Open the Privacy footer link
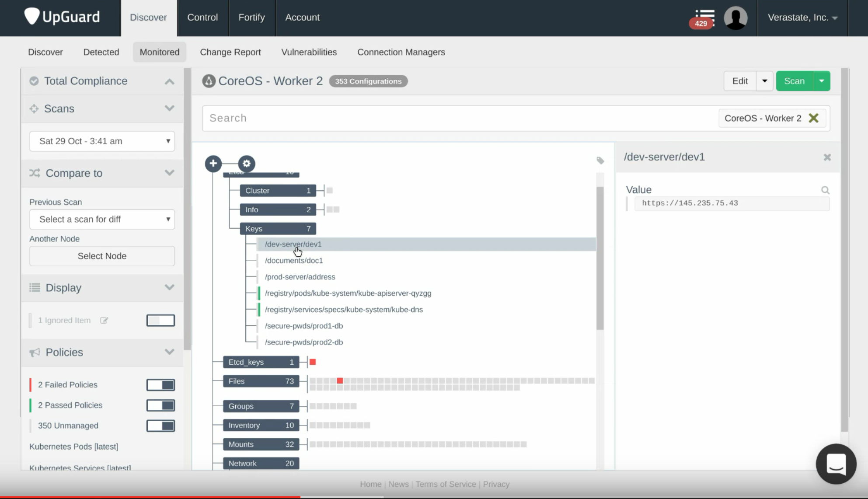Viewport: 868px width, 499px height. [x=496, y=484]
